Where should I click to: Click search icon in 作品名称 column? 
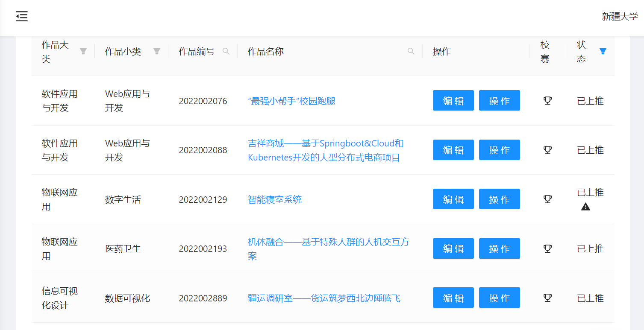coord(411,52)
